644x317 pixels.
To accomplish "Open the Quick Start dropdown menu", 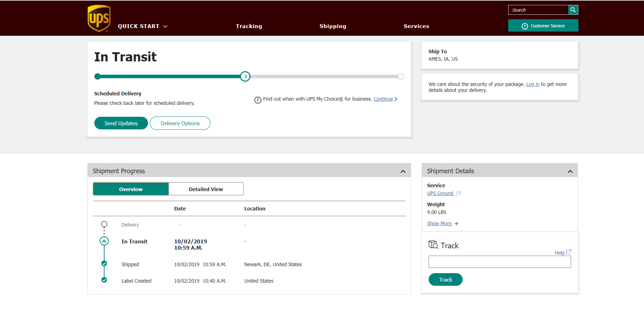I will [x=142, y=26].
